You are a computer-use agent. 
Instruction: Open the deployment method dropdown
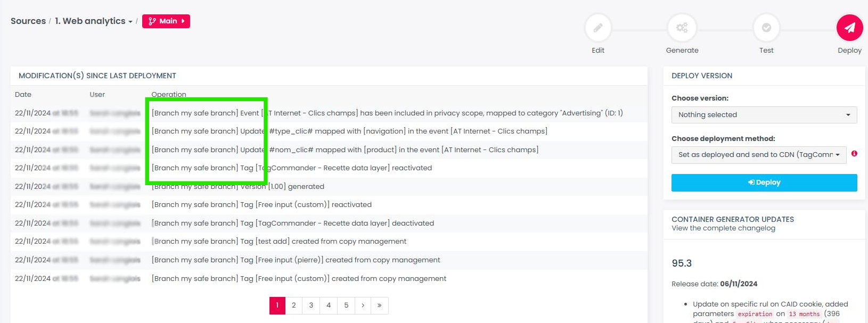click(x=758, y=155)
